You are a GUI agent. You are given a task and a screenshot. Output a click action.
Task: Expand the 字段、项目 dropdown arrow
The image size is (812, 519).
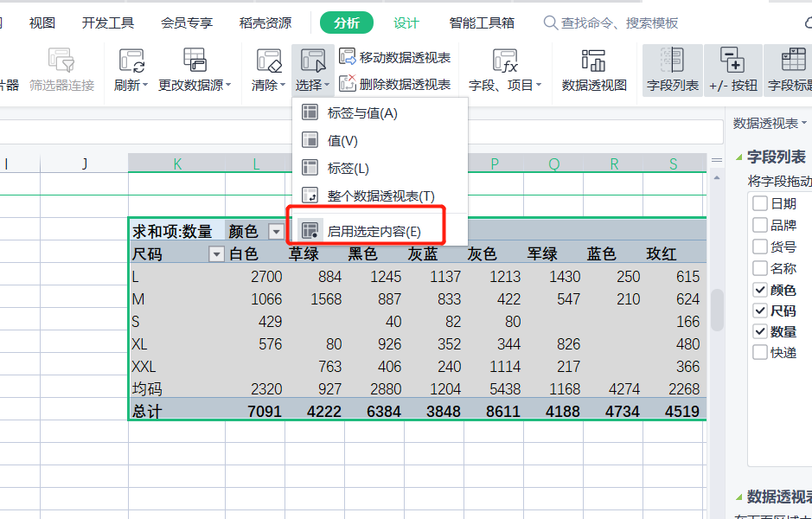tap(539, 85)
